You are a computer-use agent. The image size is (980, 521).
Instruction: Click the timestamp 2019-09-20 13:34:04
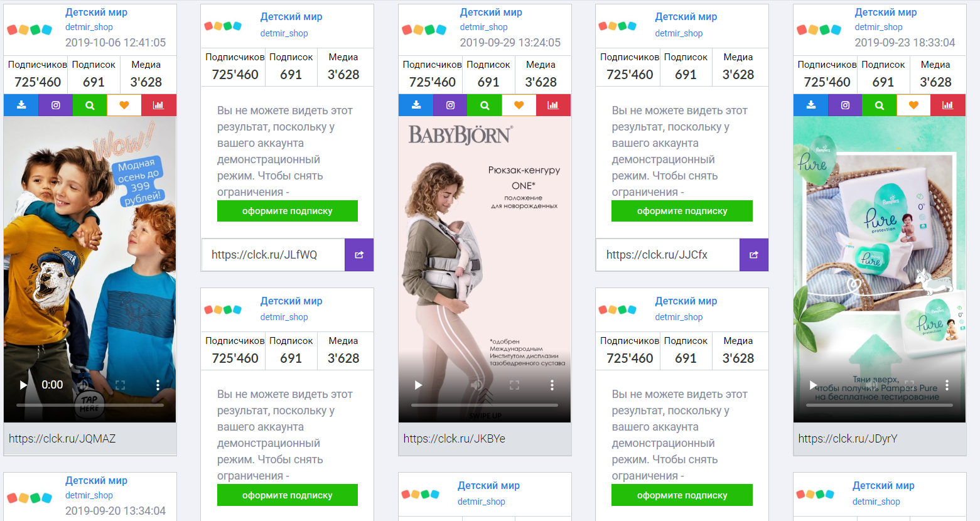coord(116,511)
